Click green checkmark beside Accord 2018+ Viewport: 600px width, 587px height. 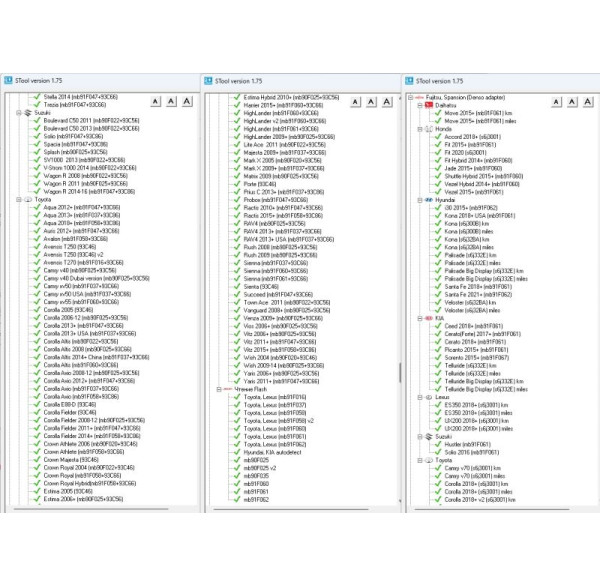coord(439,135)
